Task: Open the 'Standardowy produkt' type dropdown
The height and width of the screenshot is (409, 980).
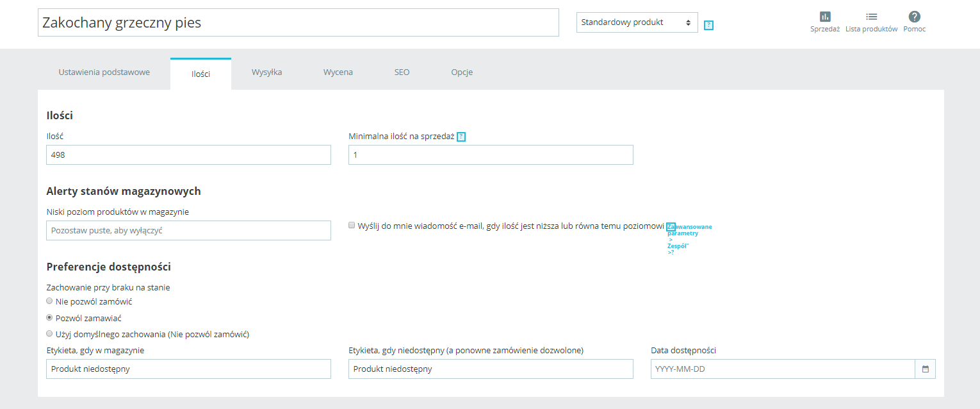Action: (x=637, y=22)
